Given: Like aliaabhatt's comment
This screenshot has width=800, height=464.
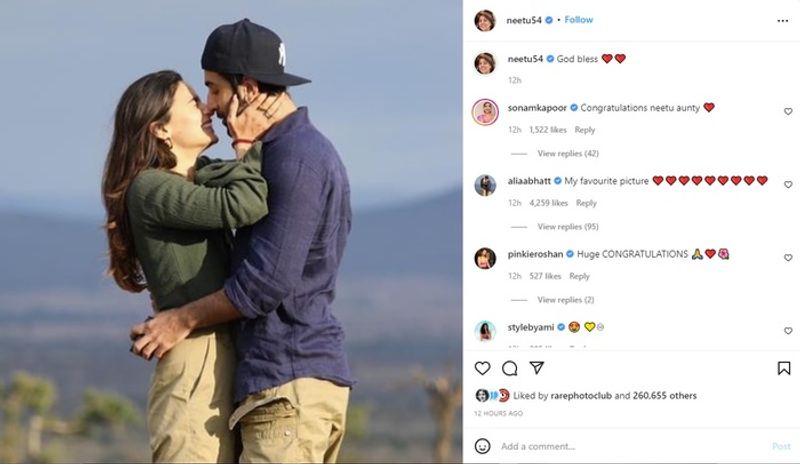Looking at the screenshot, I should pyautogui.click(x=788, y=184).
